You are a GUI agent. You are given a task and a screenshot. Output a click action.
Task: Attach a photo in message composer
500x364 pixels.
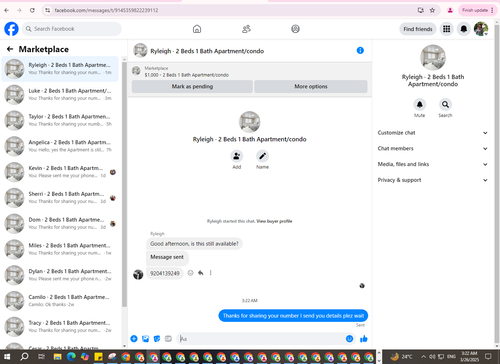145,339
